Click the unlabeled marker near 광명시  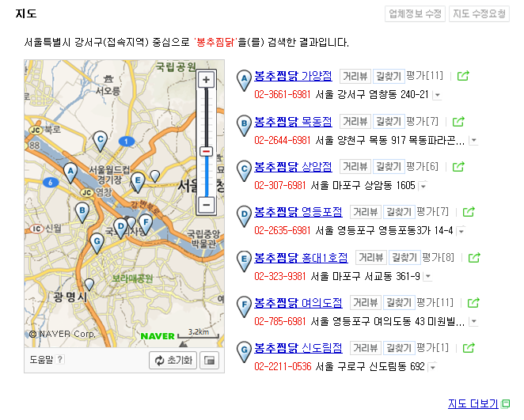(89, 285)
